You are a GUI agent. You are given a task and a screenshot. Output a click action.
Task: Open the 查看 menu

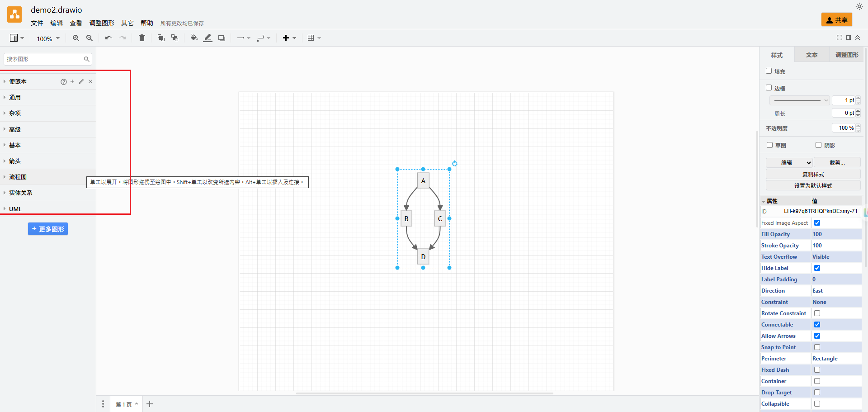click(76, 23)
